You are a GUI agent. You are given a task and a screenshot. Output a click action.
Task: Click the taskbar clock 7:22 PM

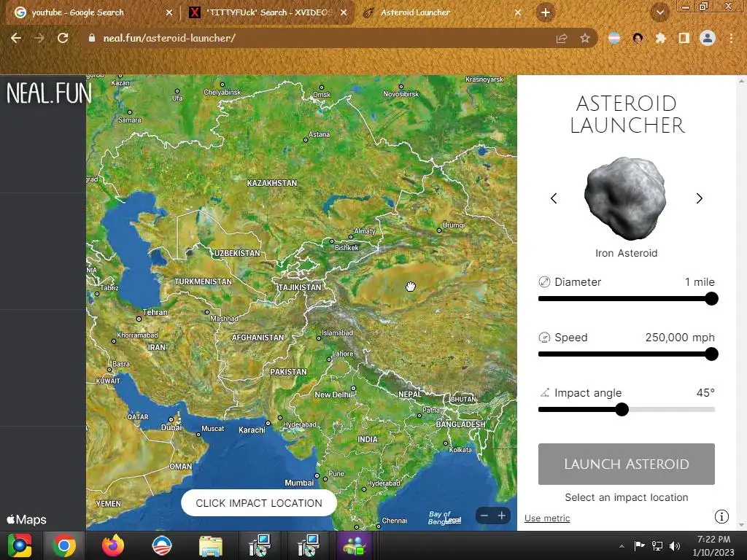click(x=713, y=540)
